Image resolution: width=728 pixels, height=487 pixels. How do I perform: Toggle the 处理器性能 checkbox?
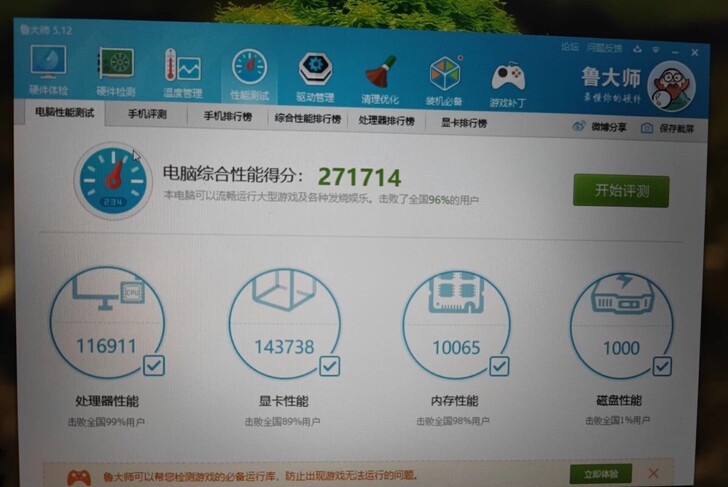pos(154,365)
